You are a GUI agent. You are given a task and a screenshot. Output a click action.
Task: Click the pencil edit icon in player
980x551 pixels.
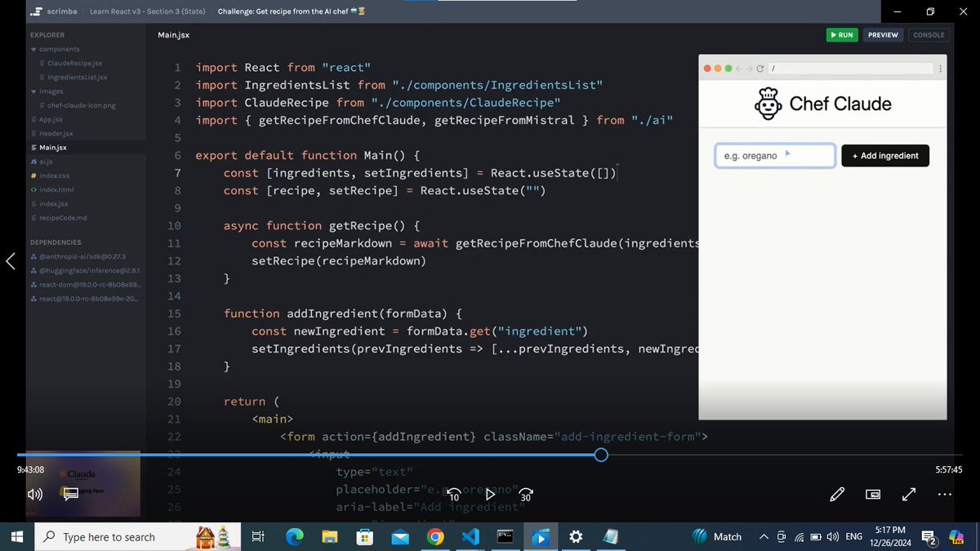click(837, 494)
